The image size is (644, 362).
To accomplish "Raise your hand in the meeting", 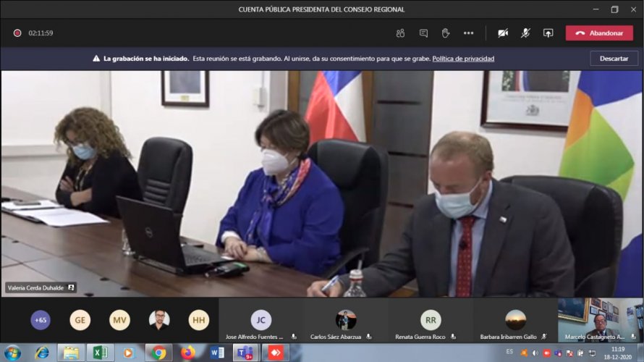I will point(446,33).
